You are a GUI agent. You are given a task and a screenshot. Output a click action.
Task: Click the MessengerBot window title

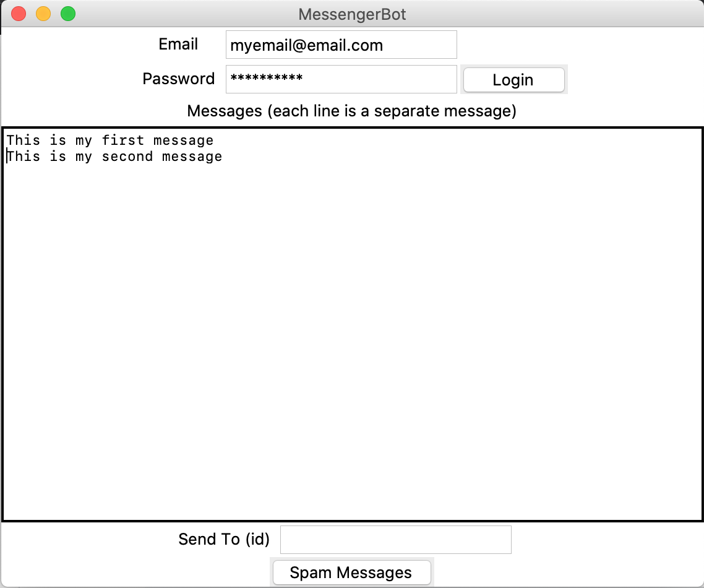352,14
